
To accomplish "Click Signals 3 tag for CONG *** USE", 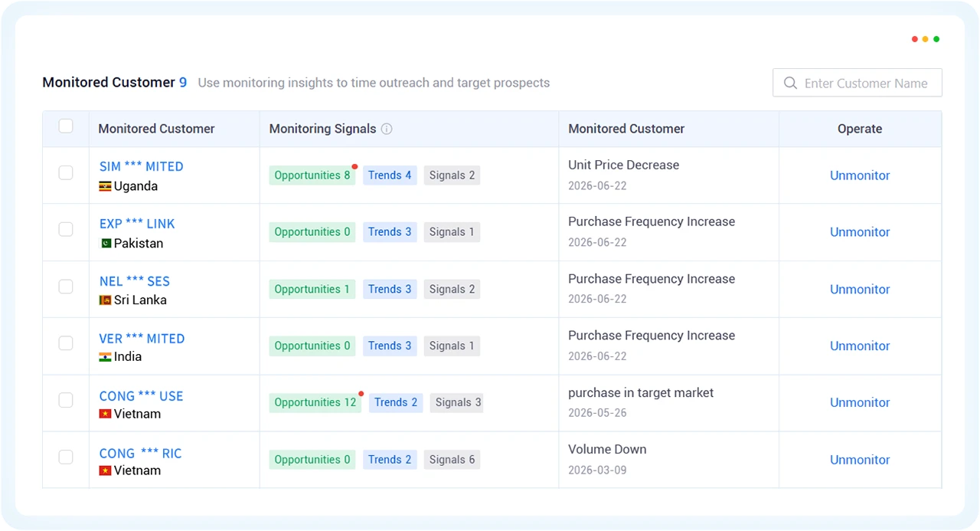I will coord(457,403).
